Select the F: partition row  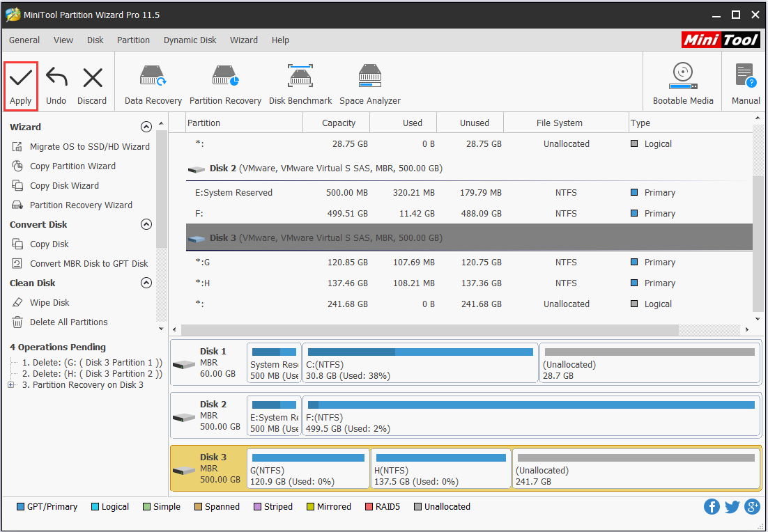pyautogui.click(x=469, y=213)
